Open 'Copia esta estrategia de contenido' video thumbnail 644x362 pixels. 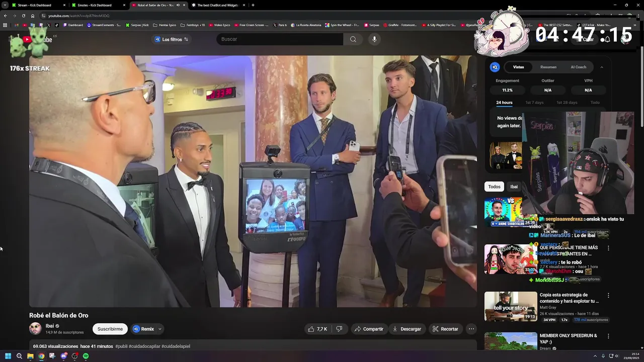511,306
